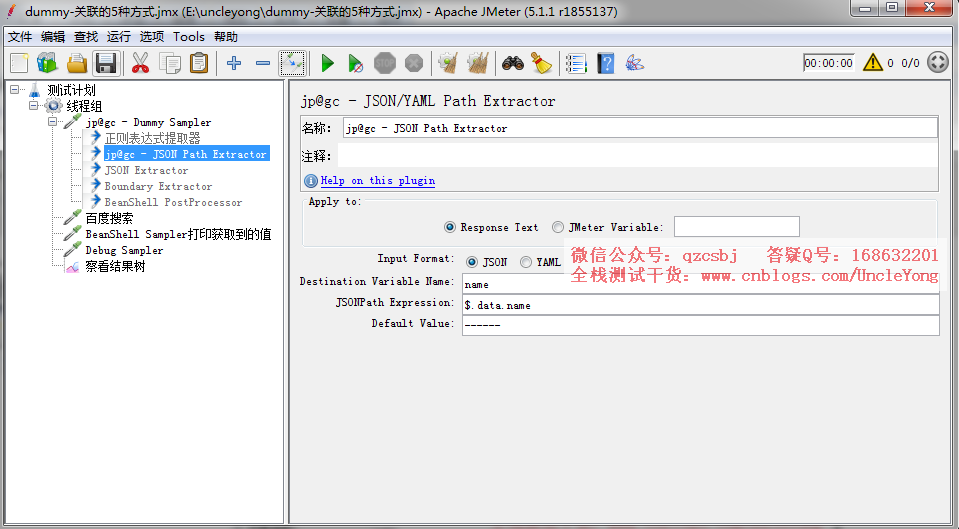Open the Function Helper list icon

(x=576, y=63)
